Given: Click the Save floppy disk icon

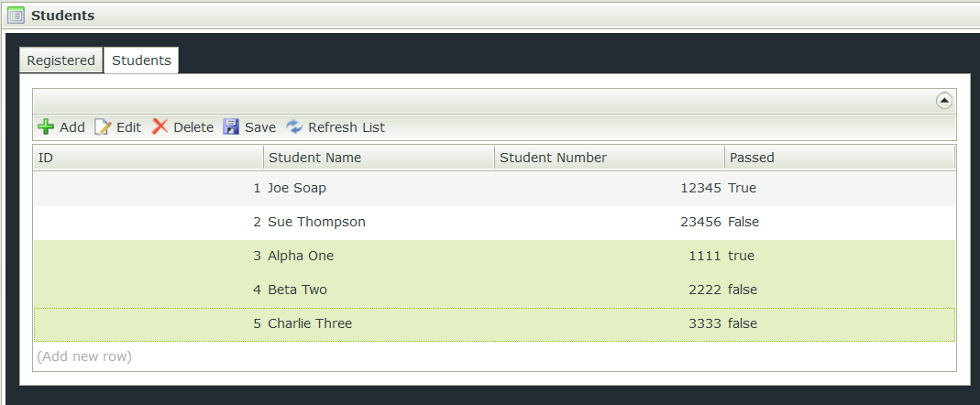Looking at the screenshot, I should [x=231, y=127].
